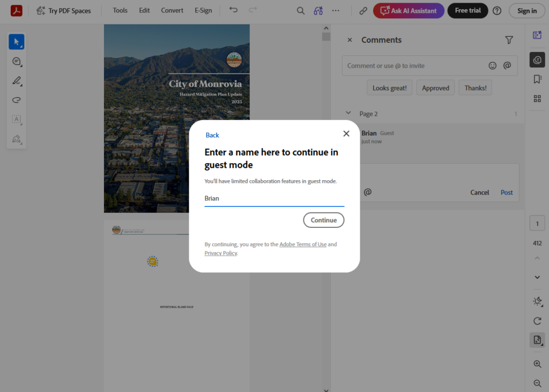Viewport: 549px width, 392px height.
Task: Click the search magnifier icon
Action: 301,11
